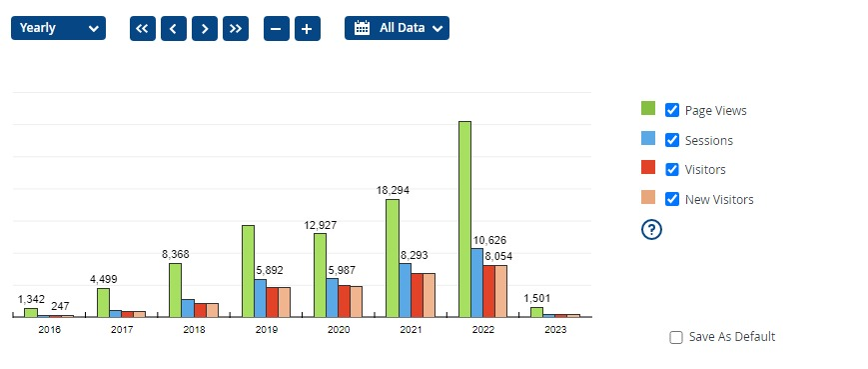Viewport: 868px width, 369px height.
Task: Open the question mark help icon
Action: click(651, 229)
